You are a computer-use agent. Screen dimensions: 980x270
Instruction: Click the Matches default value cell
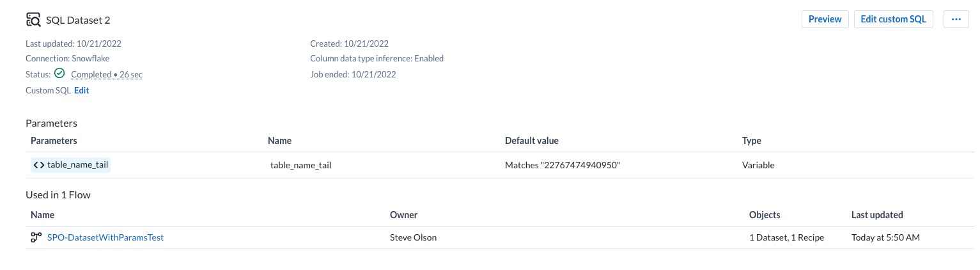tap(563, 165)
